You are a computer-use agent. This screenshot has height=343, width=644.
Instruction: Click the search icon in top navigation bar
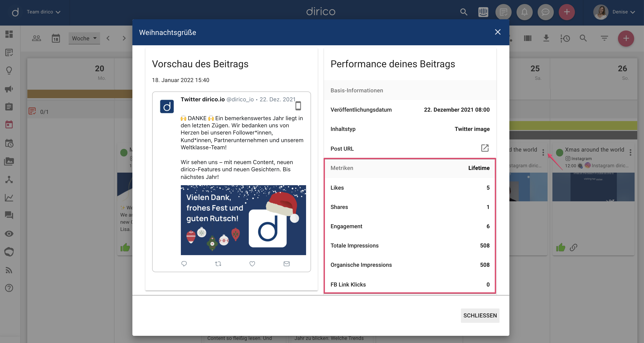(464, 12)
